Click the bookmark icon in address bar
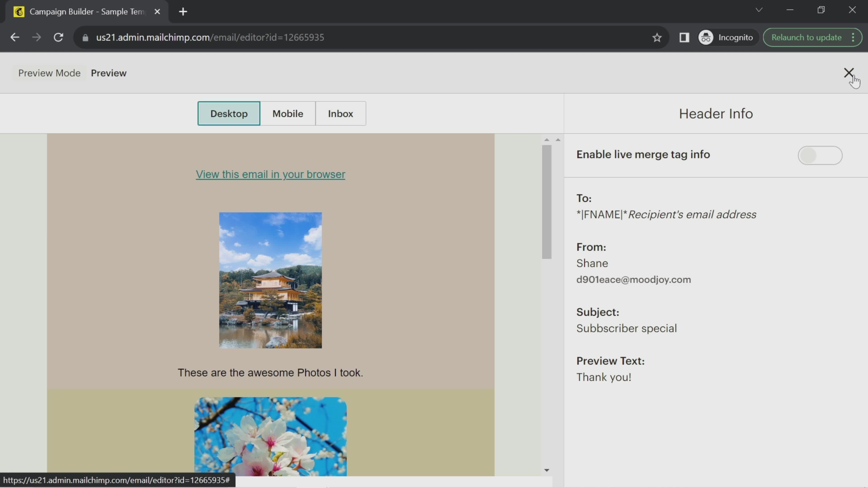 [657, 38]
